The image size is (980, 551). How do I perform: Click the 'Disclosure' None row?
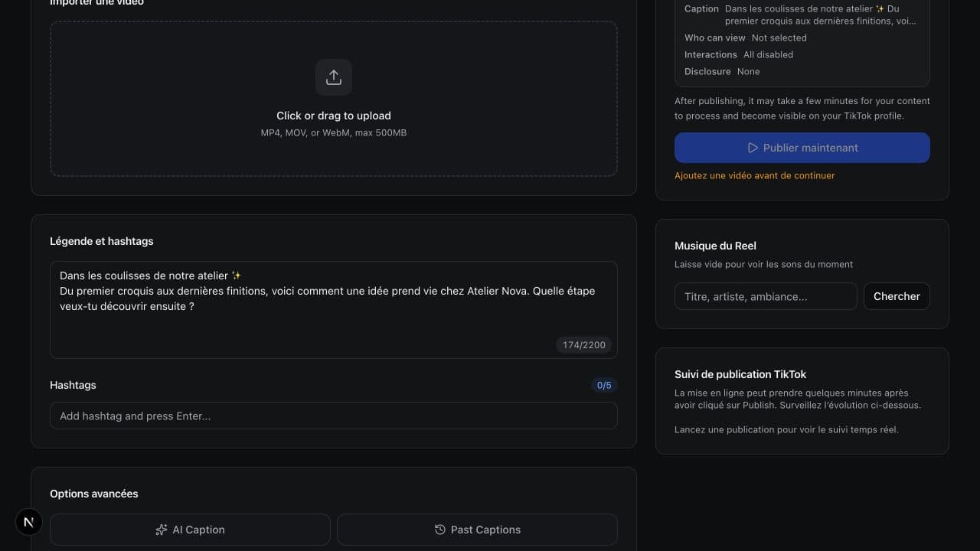(x=722, y=71)
